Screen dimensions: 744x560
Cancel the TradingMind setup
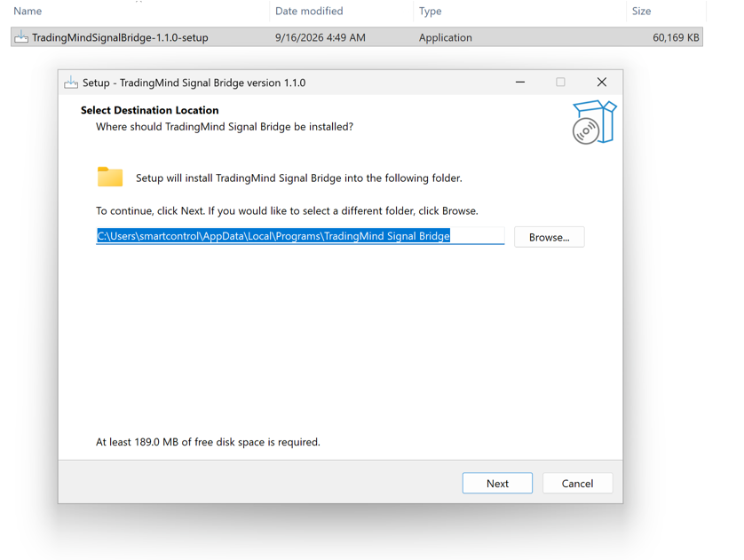click(577, 483)
